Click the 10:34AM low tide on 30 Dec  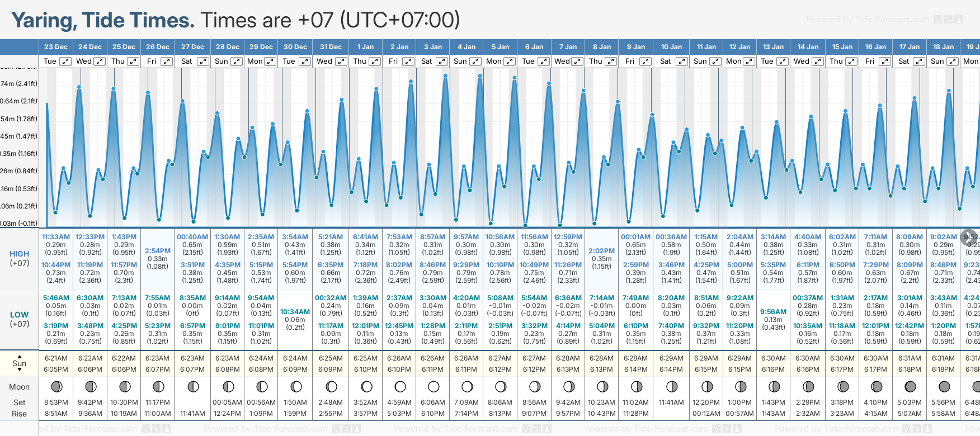click(295, 312)
